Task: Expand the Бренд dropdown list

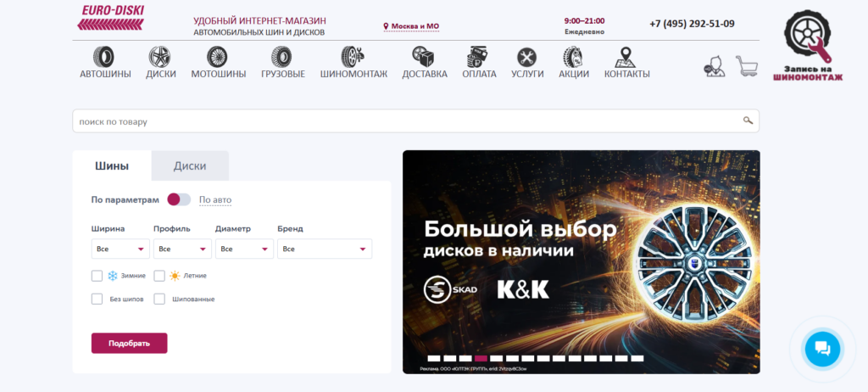Action: (x=325, y=249)
